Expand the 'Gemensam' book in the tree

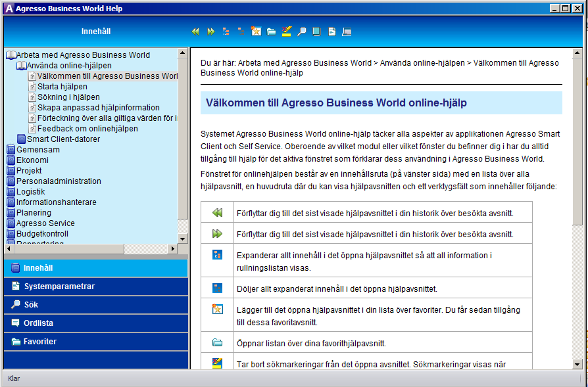(11, 150)
